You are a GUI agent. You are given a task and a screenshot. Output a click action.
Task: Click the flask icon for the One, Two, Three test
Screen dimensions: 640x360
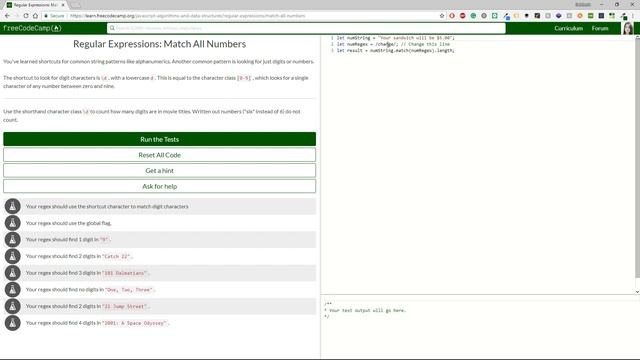click(x=13, y=289)
